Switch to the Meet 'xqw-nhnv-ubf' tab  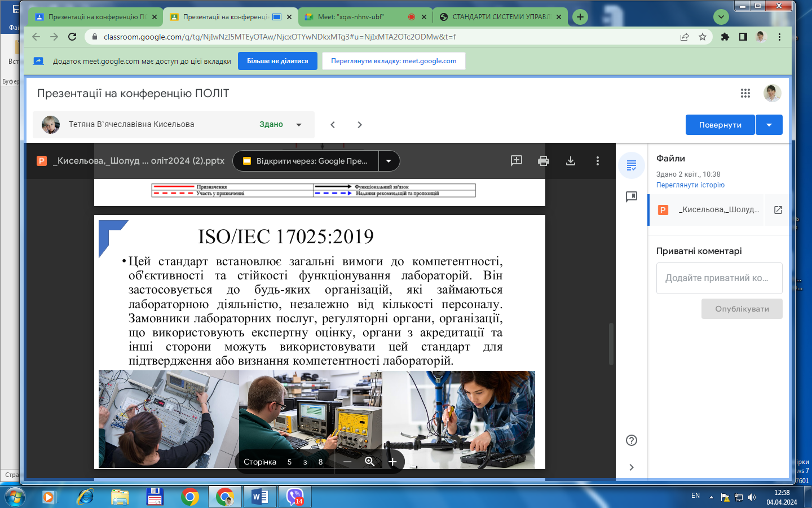pos(351,17)
